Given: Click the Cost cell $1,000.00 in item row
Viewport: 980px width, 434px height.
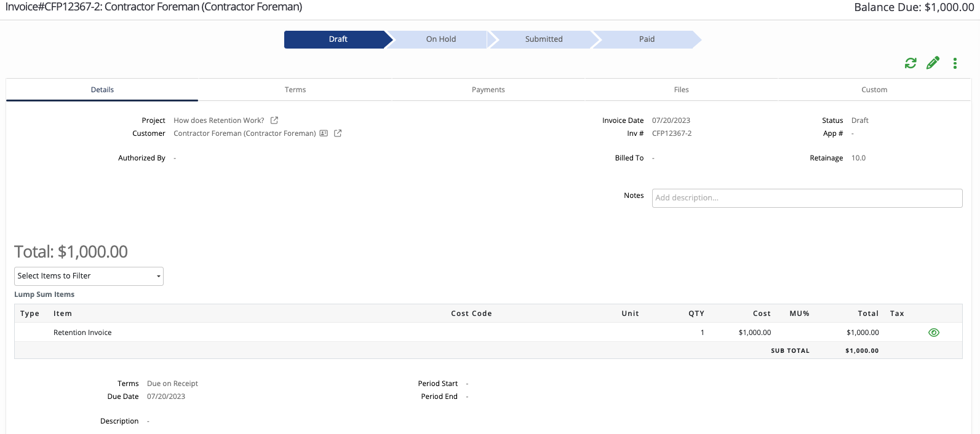Looking at the screenshot, I should pos(755,333).
